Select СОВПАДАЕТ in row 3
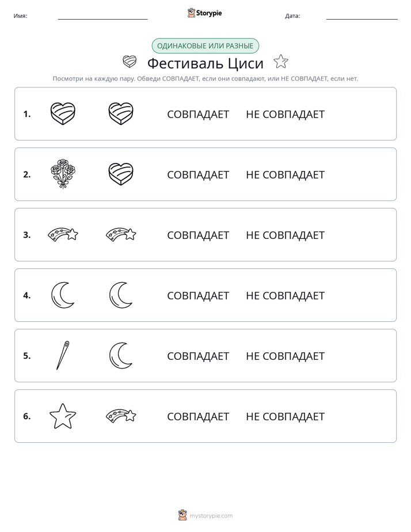This screenshot has height=532, width=411. [x=198, y=235]
